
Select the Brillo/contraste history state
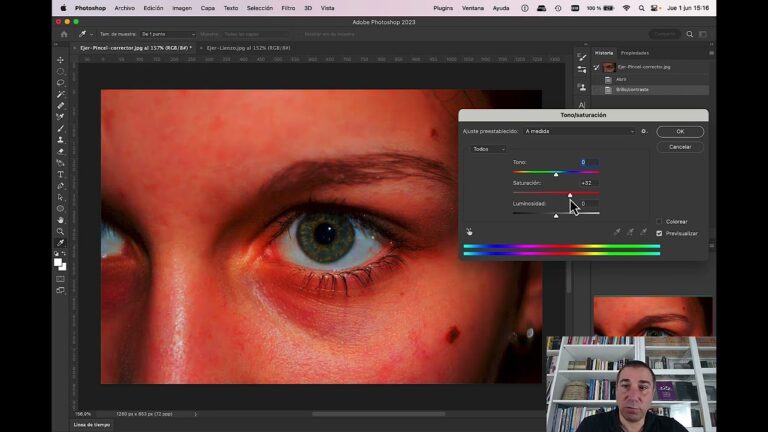[x=650, y=90]
